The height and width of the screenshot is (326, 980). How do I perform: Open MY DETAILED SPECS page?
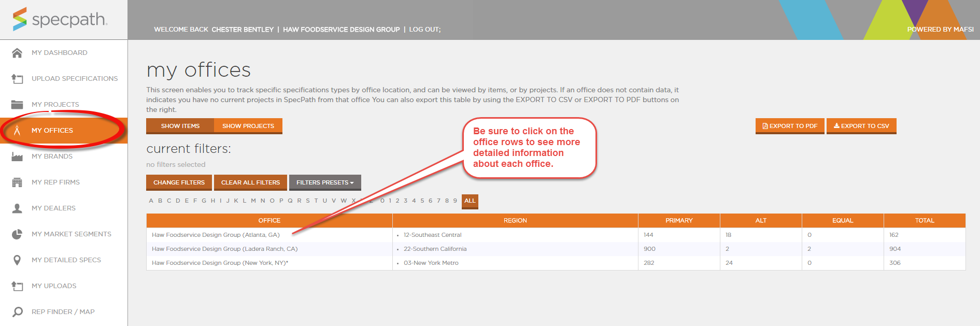pyautogui.click(x=66, y=260)
